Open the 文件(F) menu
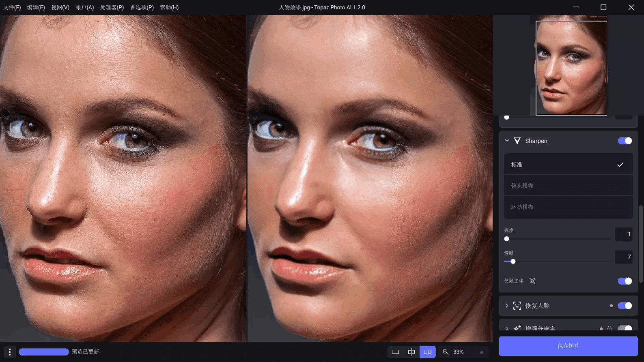The height and width of the screenshot is (362, 644). [x=12, y=7]
